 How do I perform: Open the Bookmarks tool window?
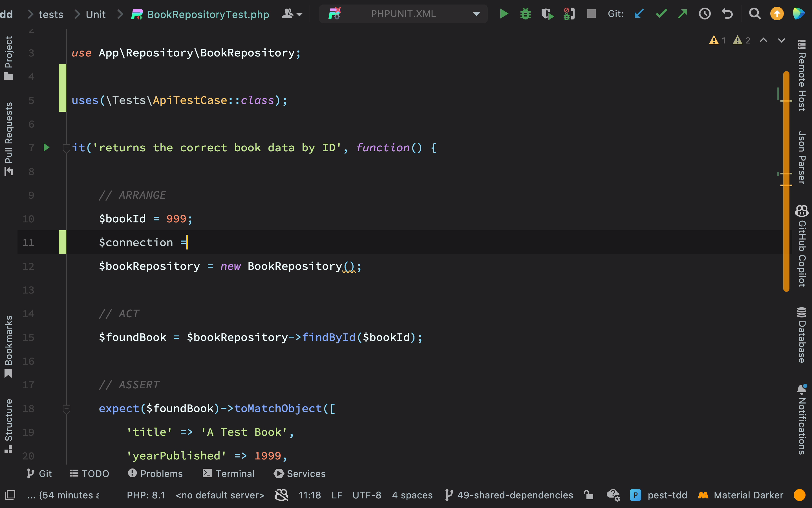8,346
